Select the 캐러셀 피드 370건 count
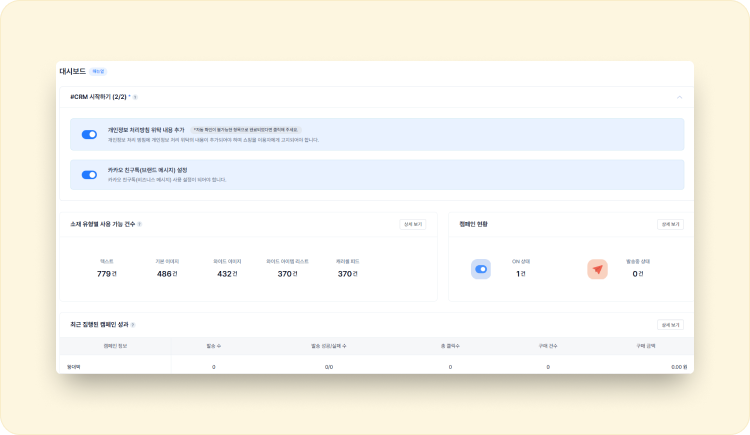Viewport: 750px width, 435px height. point(348,274)
